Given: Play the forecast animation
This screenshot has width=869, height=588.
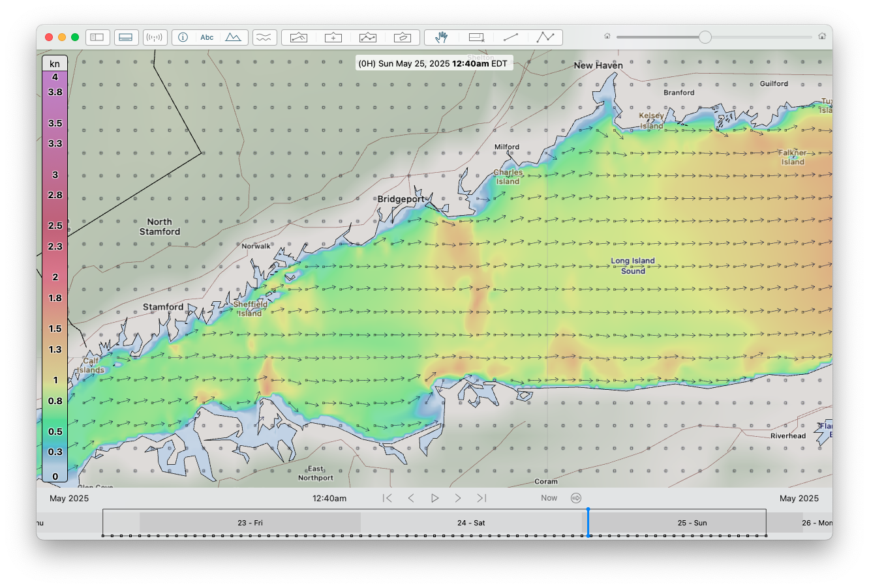Looking at the screenshot, I should tap(434, 498).
